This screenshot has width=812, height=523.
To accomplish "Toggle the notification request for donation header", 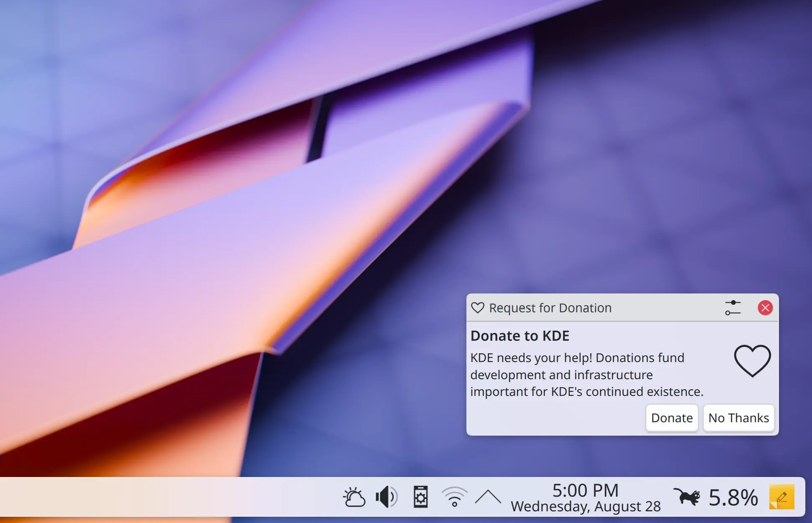I will (x=593, y=308).
